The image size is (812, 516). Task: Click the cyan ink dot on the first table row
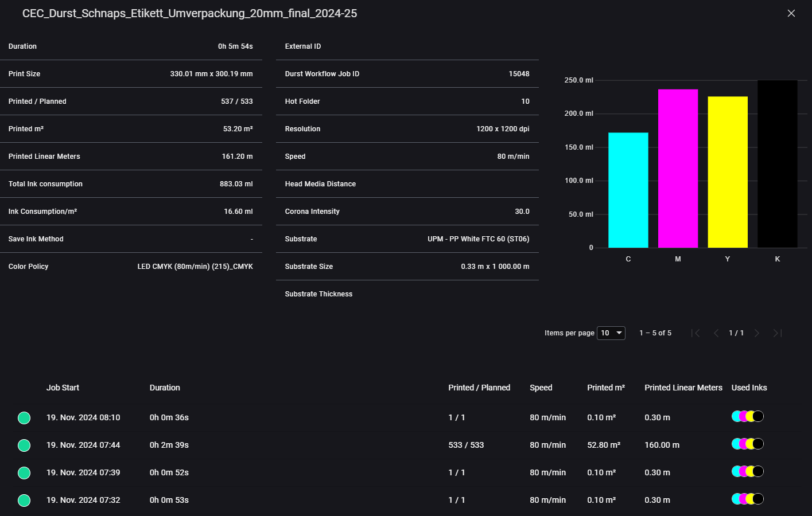click(x=736, y=416)
